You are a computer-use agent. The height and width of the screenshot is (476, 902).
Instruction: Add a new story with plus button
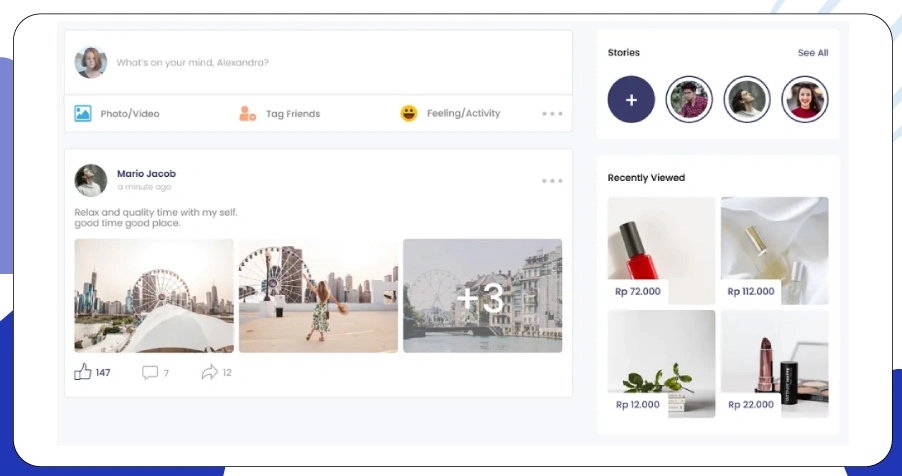631,100
